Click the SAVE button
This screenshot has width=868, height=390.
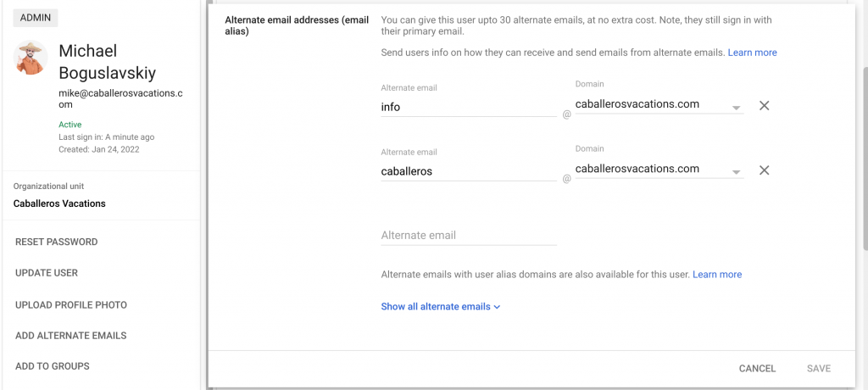(x=819, y=369)
